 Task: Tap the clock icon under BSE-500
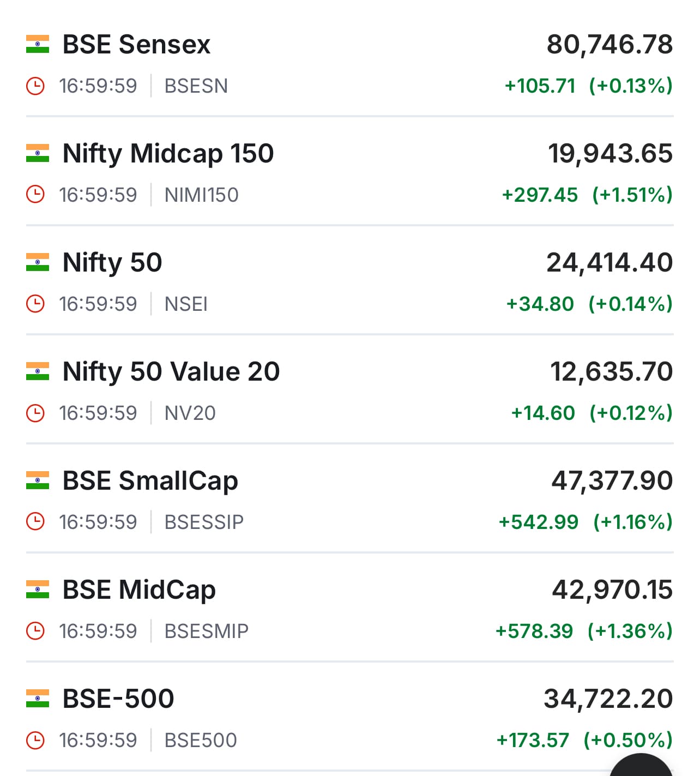coord(35,741)
